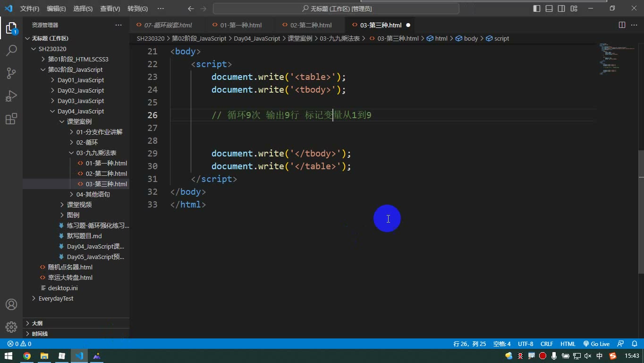Click the HTML language mode in status bar
This screenshot has width=644, height=363.
click(x=568, y=344)
